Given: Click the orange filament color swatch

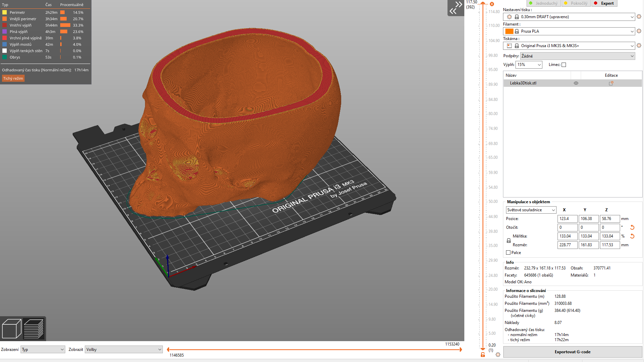Looking at the screenshot, I should pos(509,31).
